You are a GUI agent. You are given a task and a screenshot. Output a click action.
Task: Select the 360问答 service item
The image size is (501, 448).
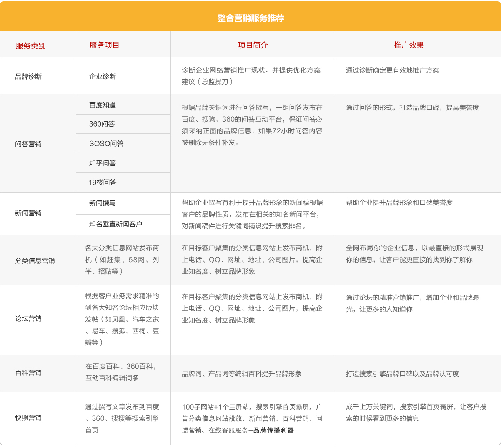pos(102,124)
